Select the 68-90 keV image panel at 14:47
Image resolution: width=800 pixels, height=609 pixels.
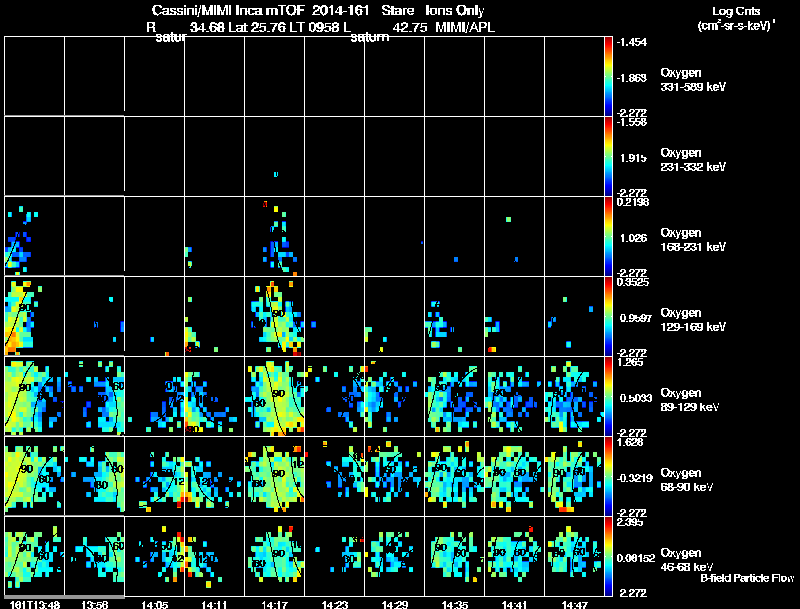[574, 476]
